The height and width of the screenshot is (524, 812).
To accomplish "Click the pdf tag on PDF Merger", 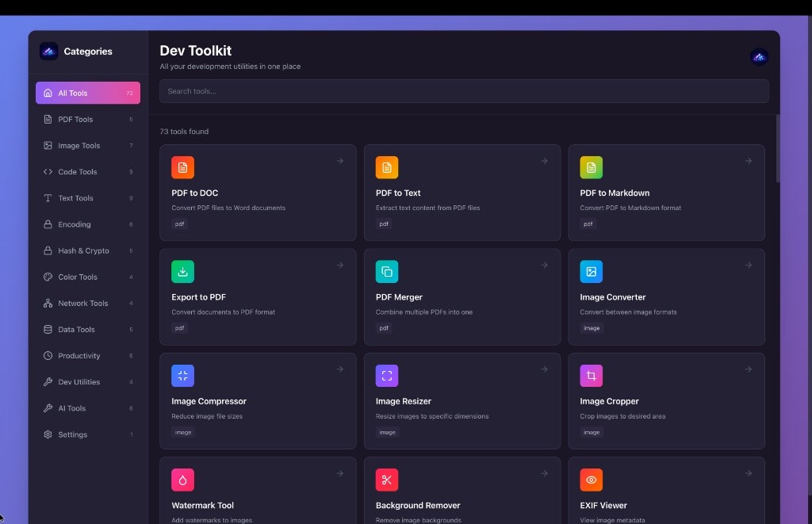I will coord(384,327).
